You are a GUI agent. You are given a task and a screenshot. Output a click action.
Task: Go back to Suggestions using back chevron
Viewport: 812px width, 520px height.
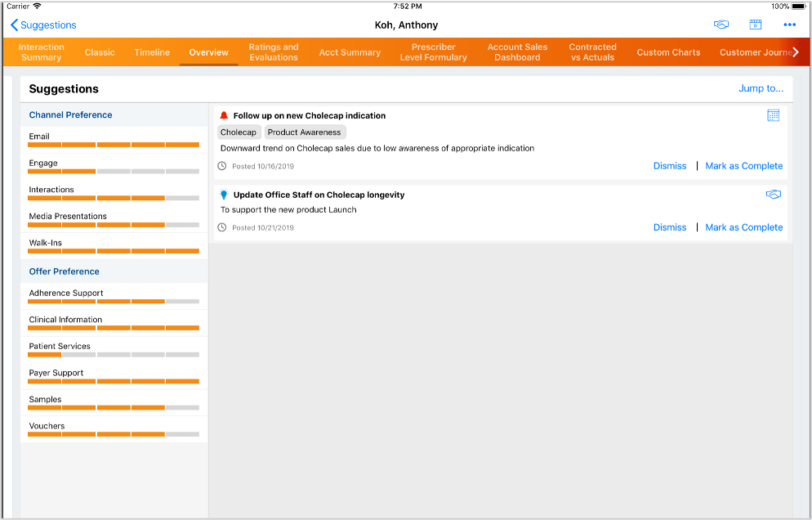click(x=15, y=25)
